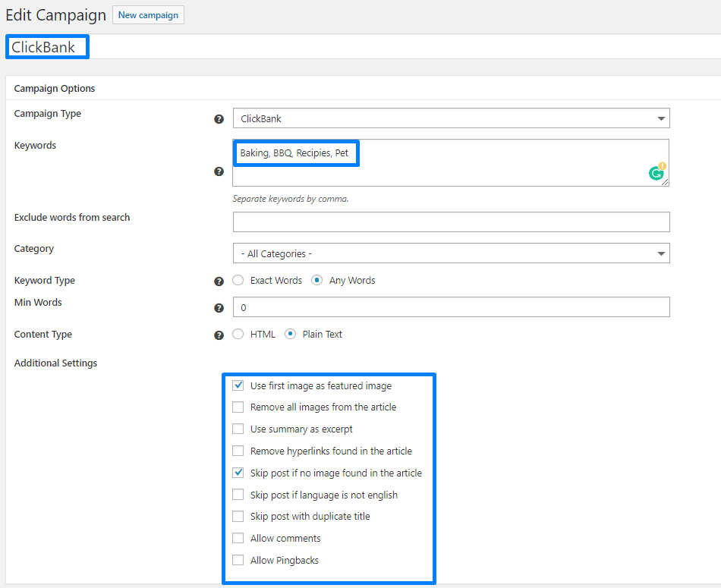Click the help icon next to Keywords

[219, 171]
